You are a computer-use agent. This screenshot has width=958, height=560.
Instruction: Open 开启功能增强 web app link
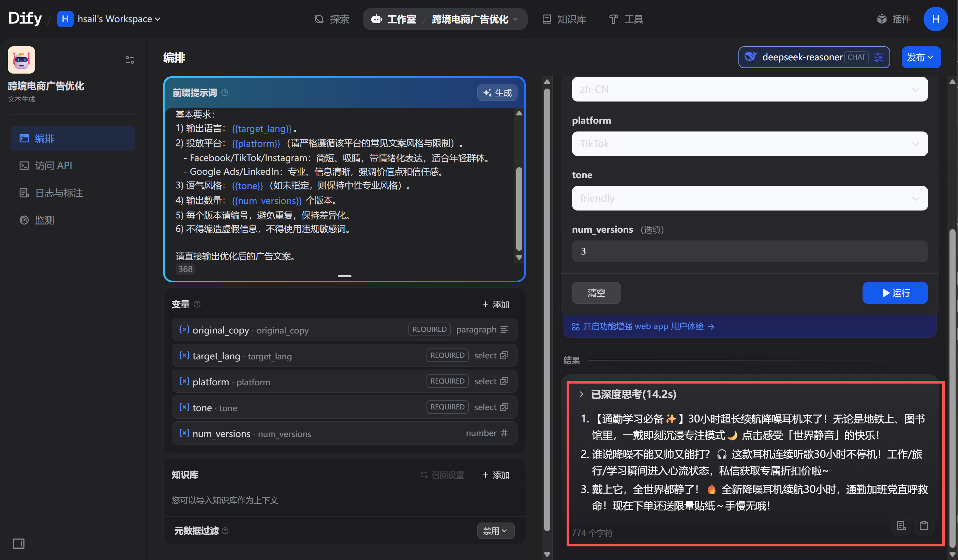click(x=643, y=326)
